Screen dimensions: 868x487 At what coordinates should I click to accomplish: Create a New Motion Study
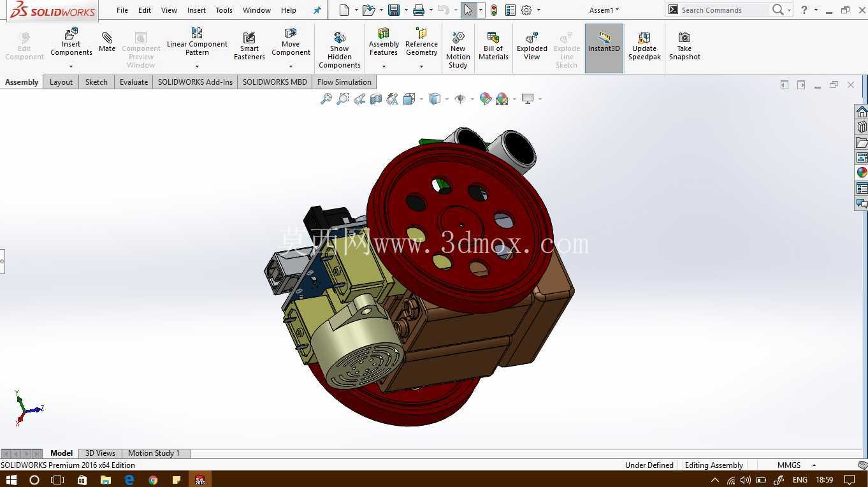458,49
